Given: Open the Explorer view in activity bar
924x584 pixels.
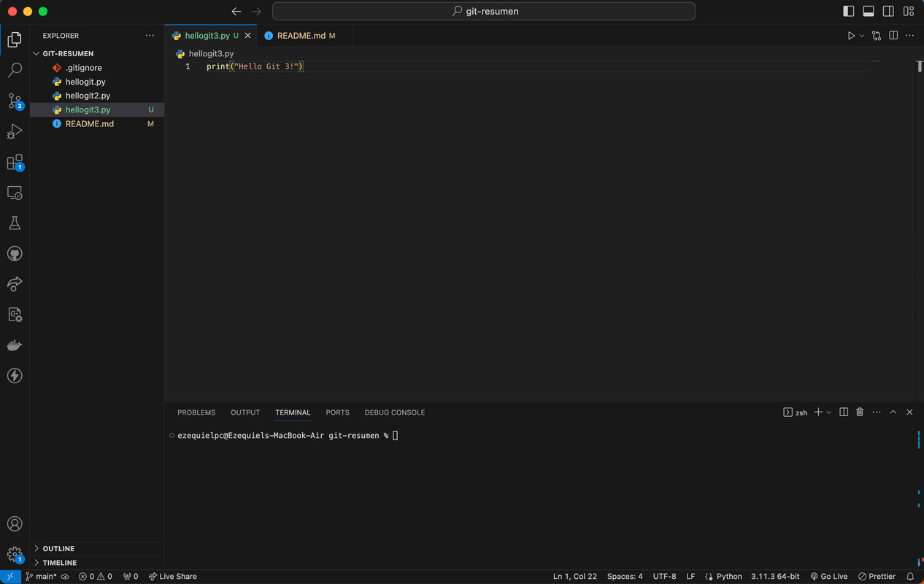Looking at the screenshot, I should coord(15,39).
